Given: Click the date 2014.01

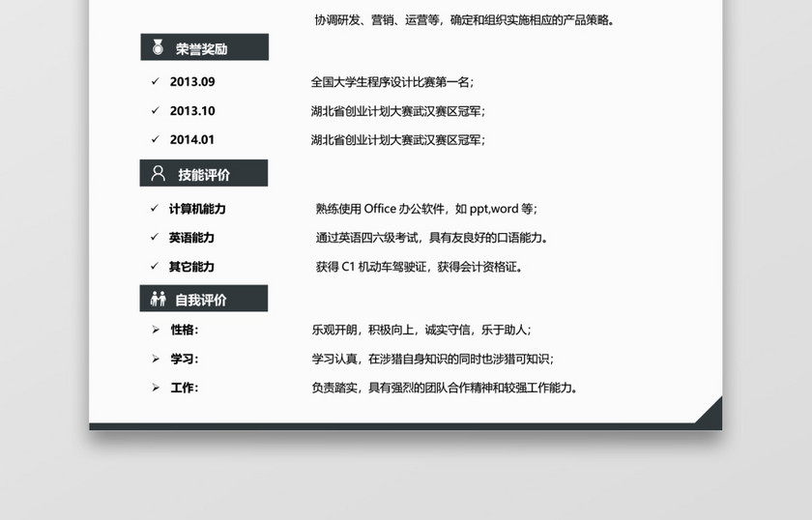Looking at the screenshot, I should [x=191, y=140].
